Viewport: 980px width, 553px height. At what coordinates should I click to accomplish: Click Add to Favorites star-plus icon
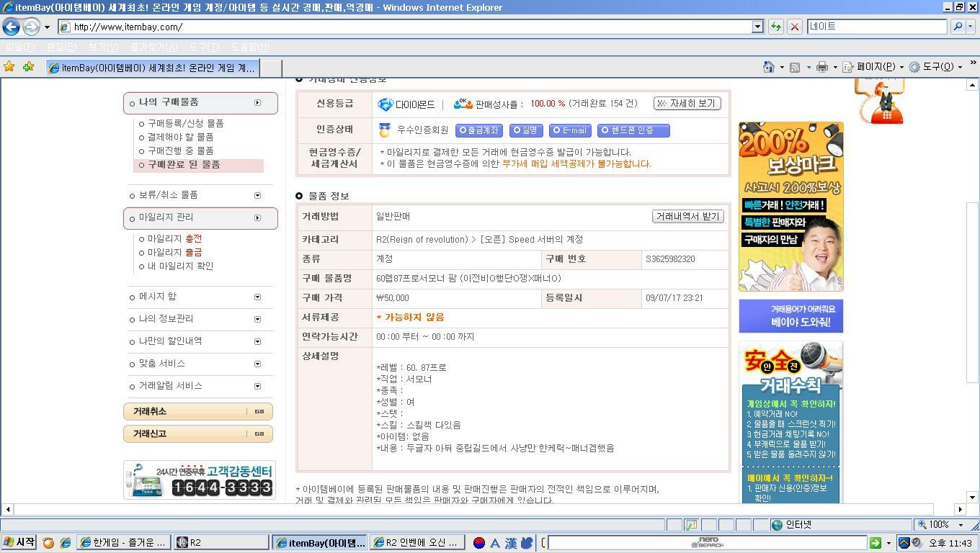(28, 67)
